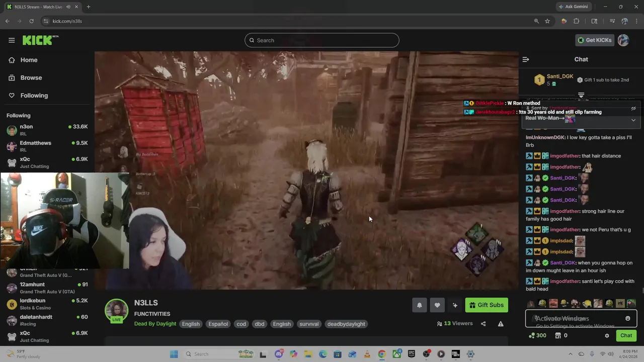Open the Following section in sidebar
The image size is (644, 362).
[34, 96]
